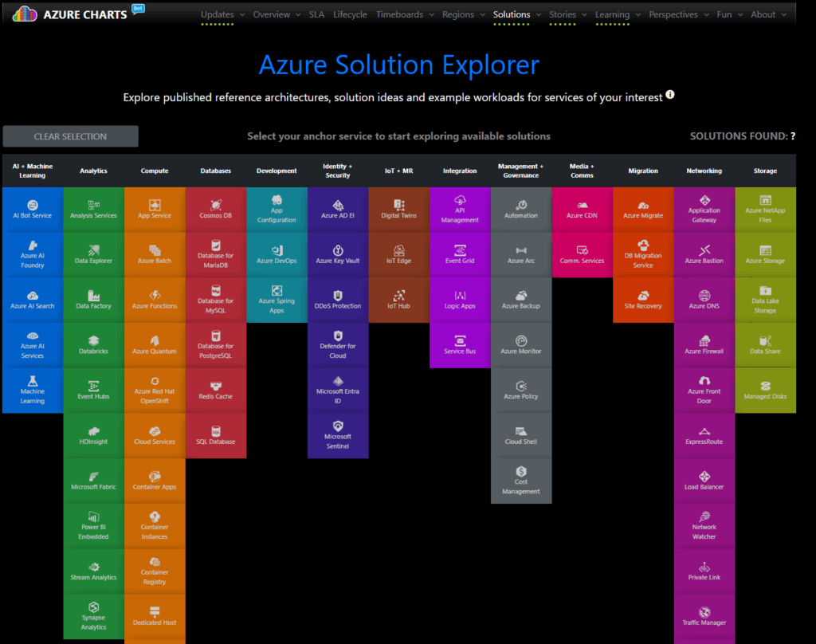Choose the Defender for Cloud tile
This screenshot has height=644, width=816.
[338, 345]
